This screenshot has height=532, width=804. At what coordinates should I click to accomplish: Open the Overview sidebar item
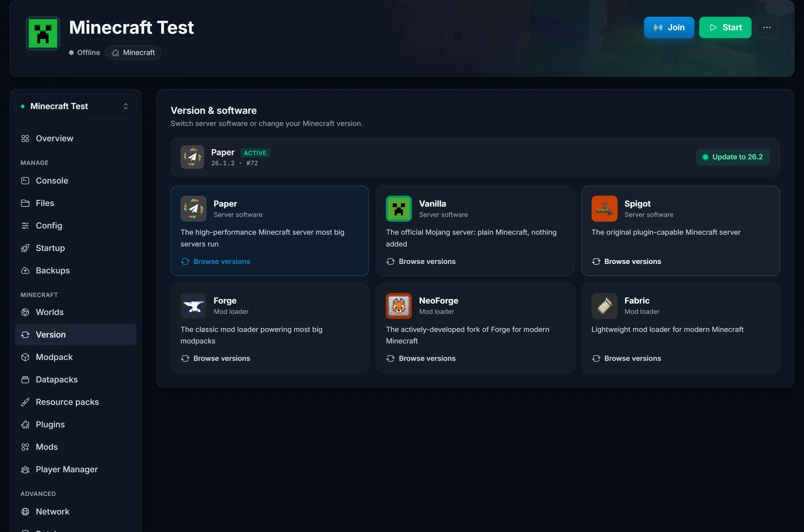(x=75, y=139)
